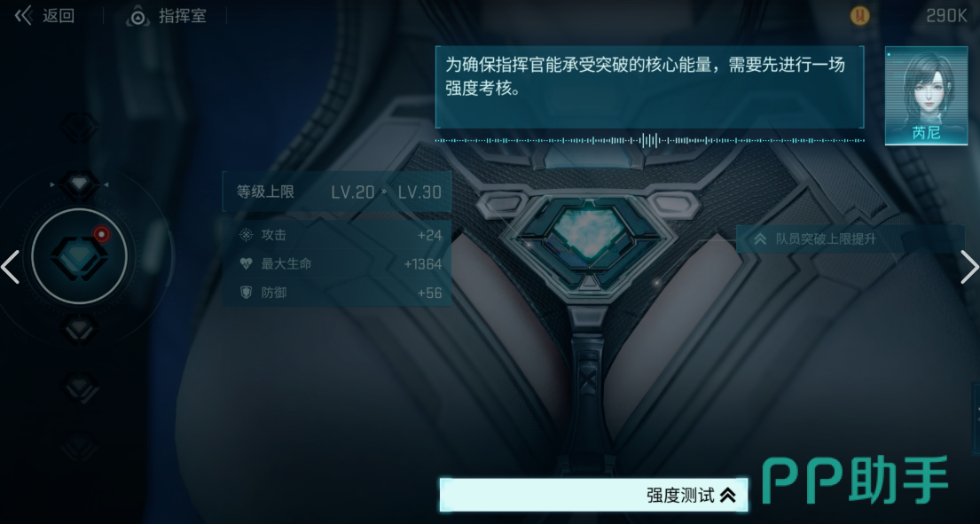This screenshot has width=980, height=524.
Task: Tap the red notification dot on selected stage
Action: [101, 234]
